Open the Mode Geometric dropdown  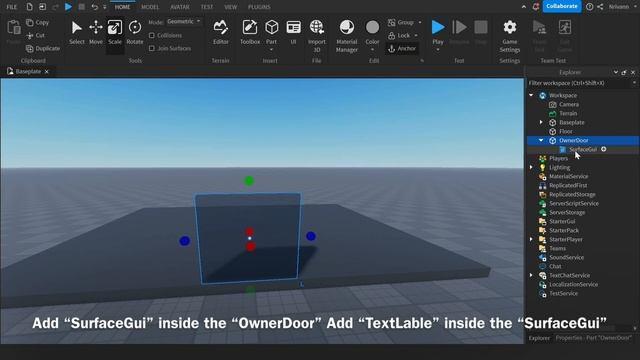coord(184,21)
